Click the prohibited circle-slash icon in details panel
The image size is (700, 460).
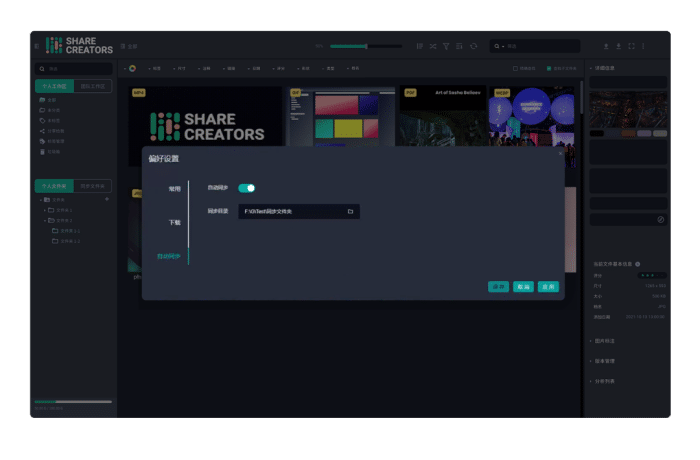point(661,219)
